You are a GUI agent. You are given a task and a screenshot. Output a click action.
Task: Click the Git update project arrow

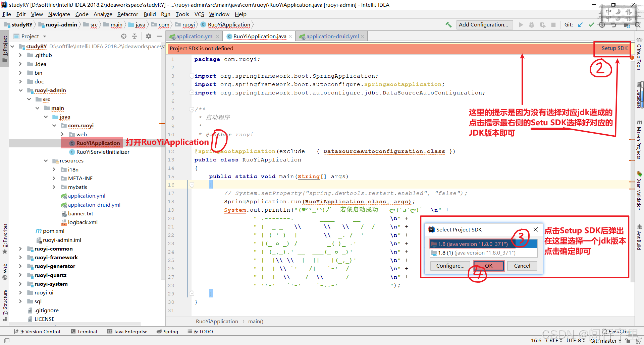[x=580, y=25]
